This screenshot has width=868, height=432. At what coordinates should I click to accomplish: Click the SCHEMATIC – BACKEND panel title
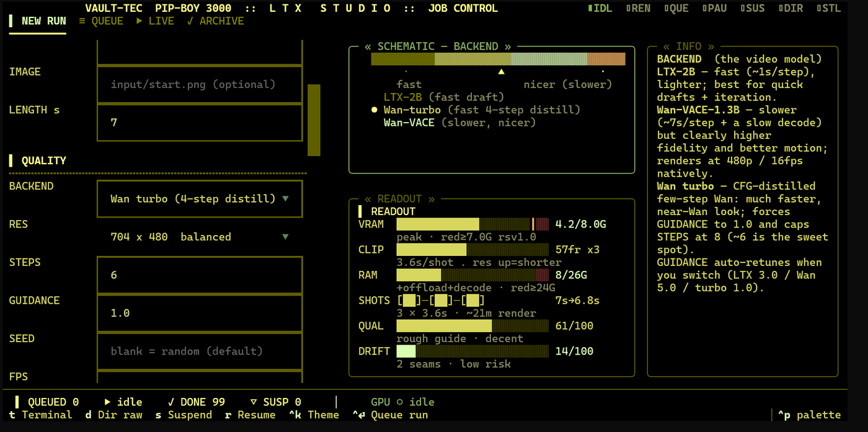click(x=438, y=46)
